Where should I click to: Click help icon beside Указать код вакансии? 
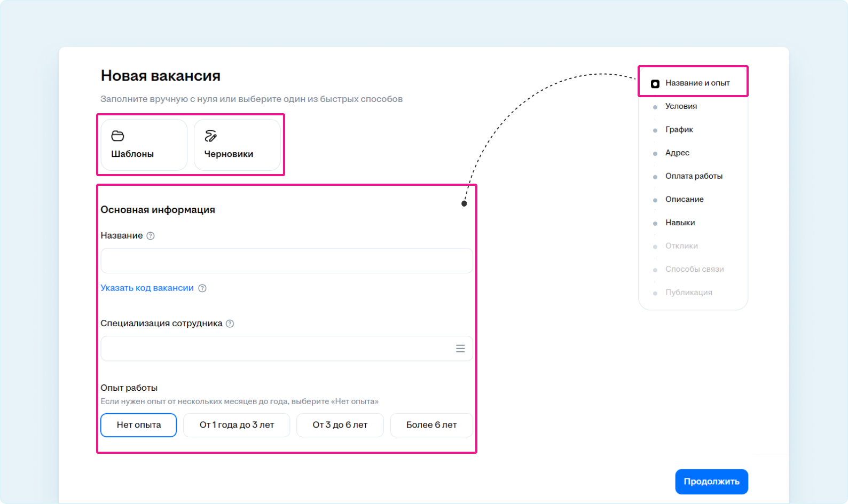pyautogui.click(x=202, y=288)
